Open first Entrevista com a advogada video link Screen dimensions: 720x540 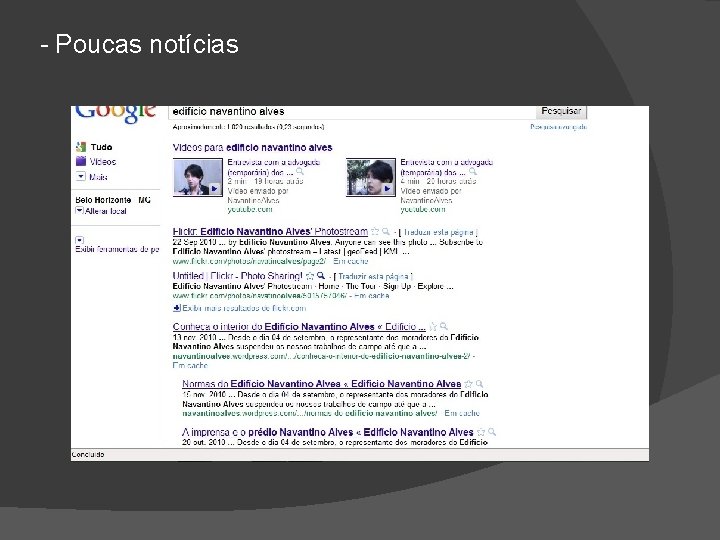click(274, 167)
